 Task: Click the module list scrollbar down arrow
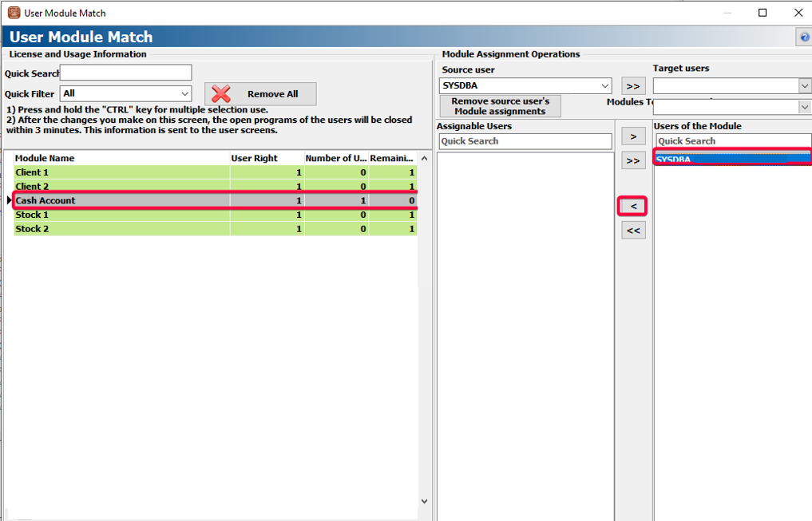pyautogui.click(x=424, y=500)
